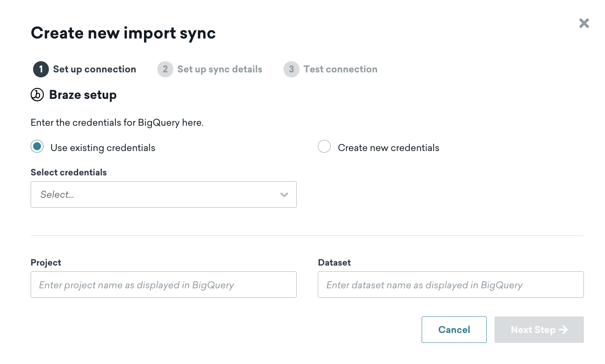Viewport: 605px width, 364px height.
Task: Click the 'Select credentials' field label
Action: [69, 172]
